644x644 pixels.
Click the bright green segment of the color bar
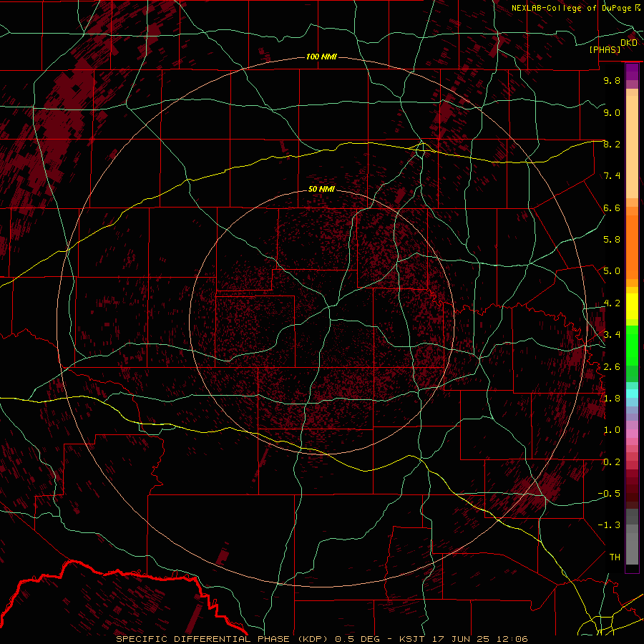pos(632,346)
